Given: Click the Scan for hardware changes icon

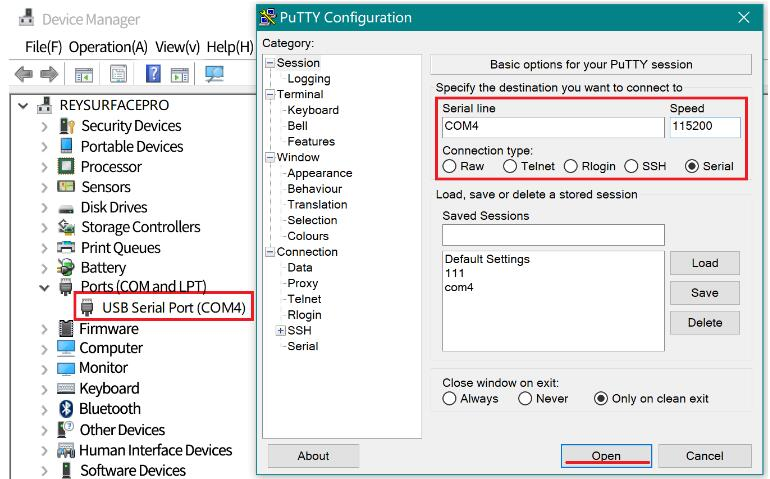Looking at the screenshot, I should click(x=214, y=74).
